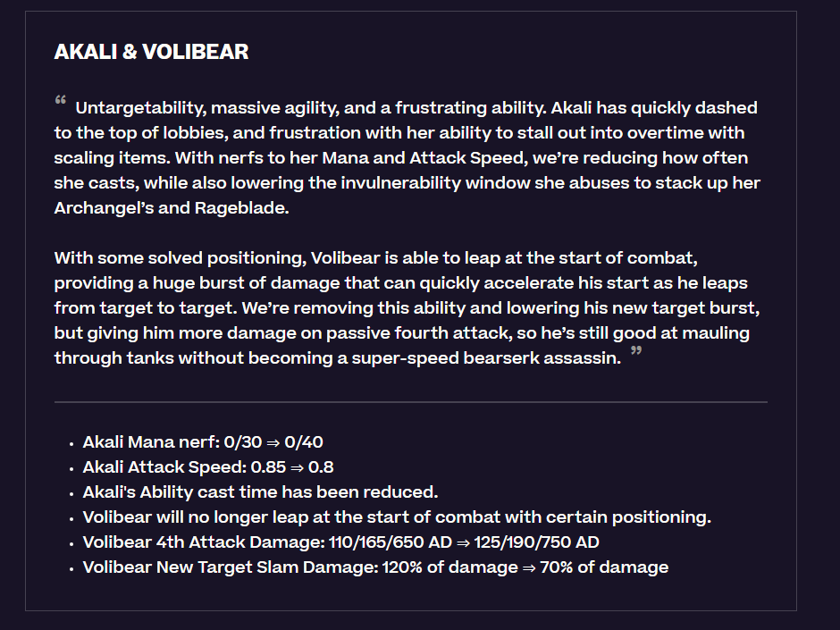The height and width of the screenshot is (630, 840).
Task: Click the text bearserk assassin
Action: pyautogui.click(x=542, y=357)
